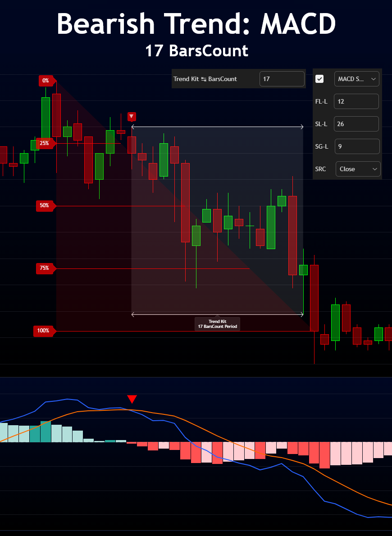Click the red bearish signal marker above candle
This screenshot has width=392, height=536.
click(132, 117)
